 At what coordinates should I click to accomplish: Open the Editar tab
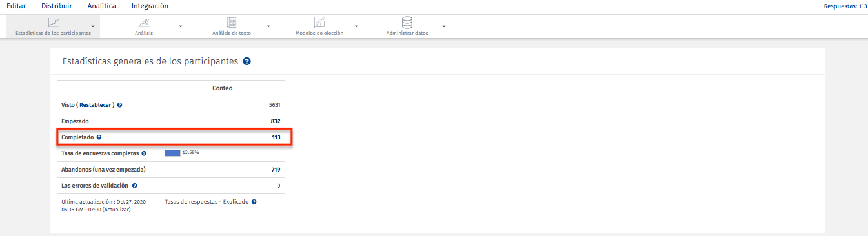pos(16,6)
